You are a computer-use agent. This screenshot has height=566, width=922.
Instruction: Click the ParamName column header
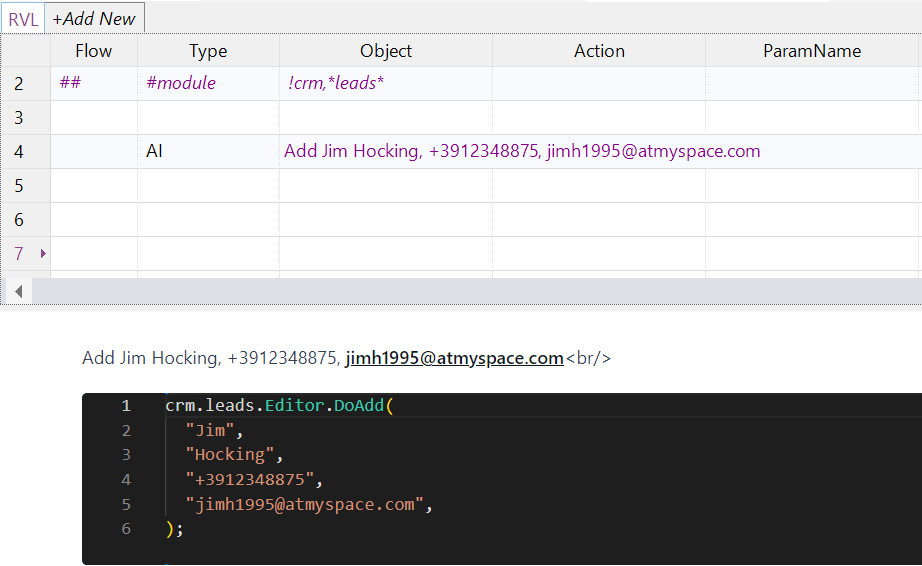point(811,51)
